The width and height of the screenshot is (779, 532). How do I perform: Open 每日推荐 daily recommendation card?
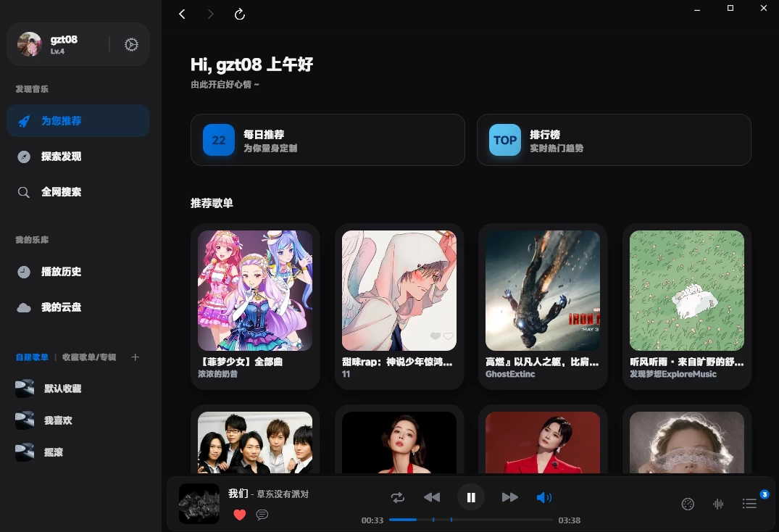coord(328,140)
